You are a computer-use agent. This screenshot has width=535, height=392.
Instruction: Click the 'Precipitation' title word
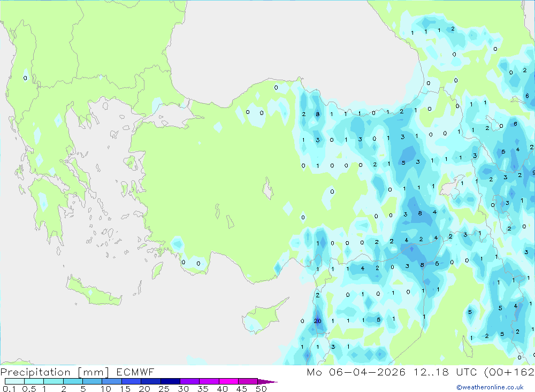[35, 372]
